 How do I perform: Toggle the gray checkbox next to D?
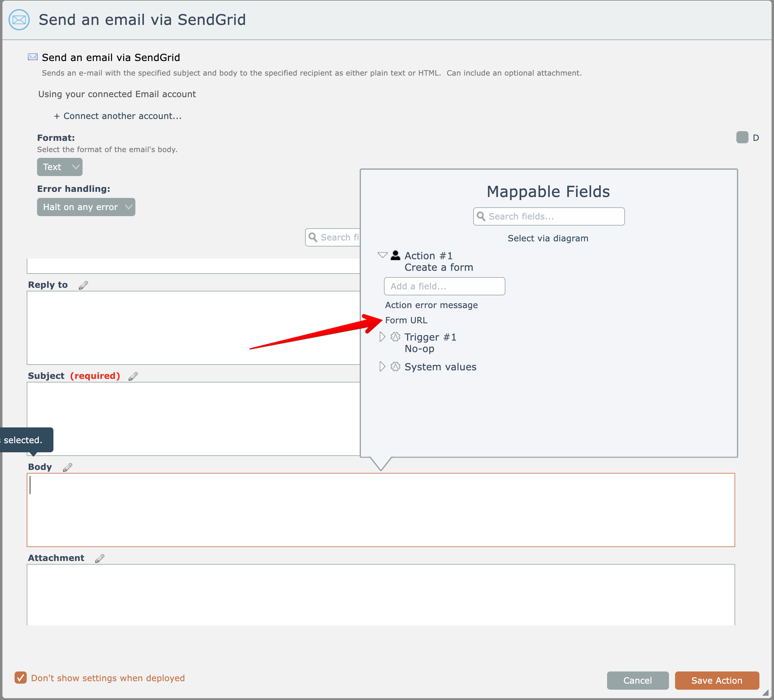pos(742,138)
